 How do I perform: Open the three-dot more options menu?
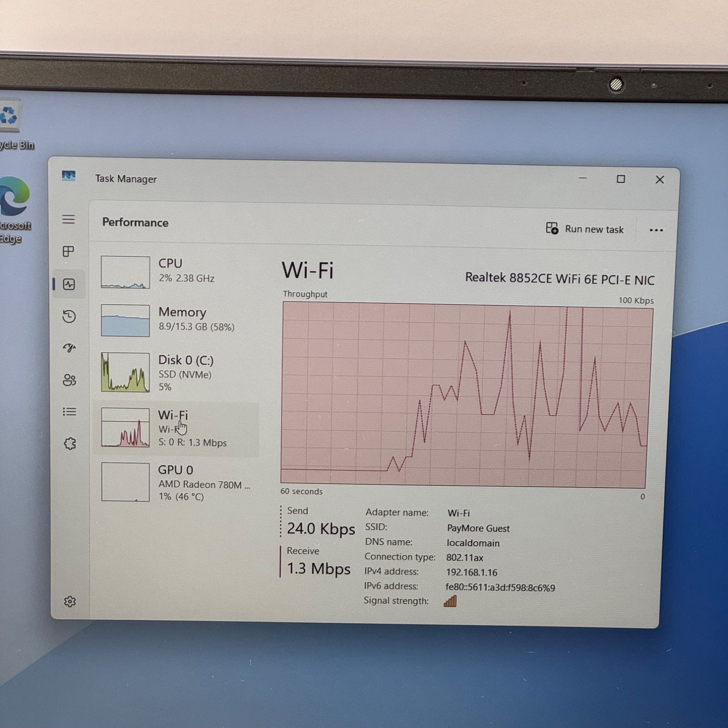656,230
